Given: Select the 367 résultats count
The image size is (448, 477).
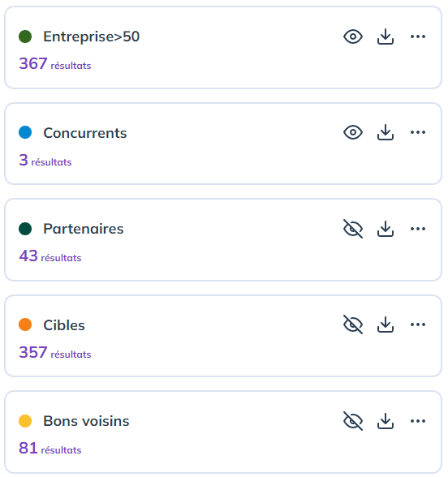Looking at the screenshot, I should (55, 63).
